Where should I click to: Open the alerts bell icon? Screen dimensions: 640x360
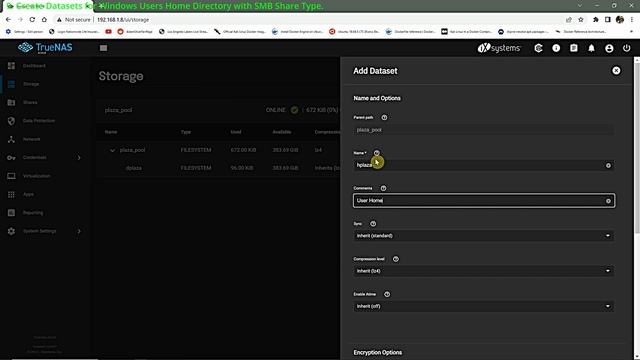pyautogui.click(x=591, y=48)
